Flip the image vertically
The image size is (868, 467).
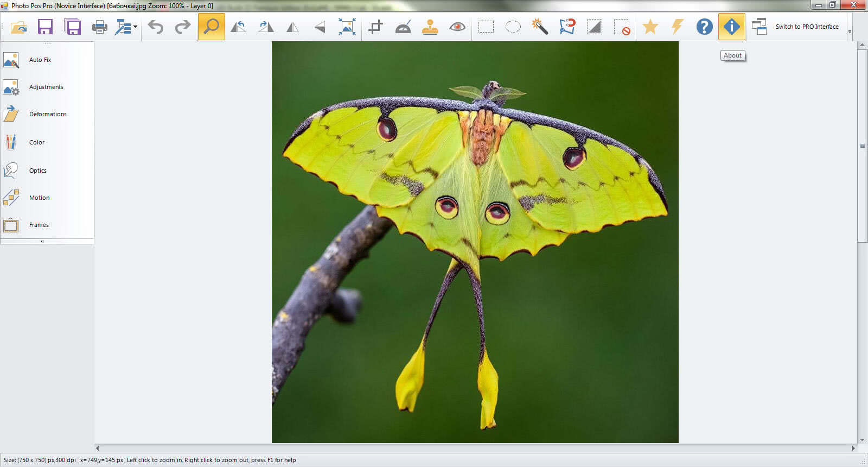point(320,27)
